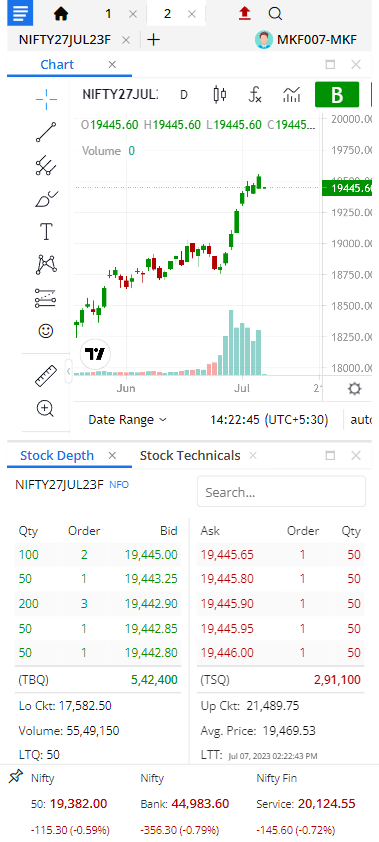Open the candlestick chart style selector
Viewport: 379px width, 842px height.
tap(220, 95)
